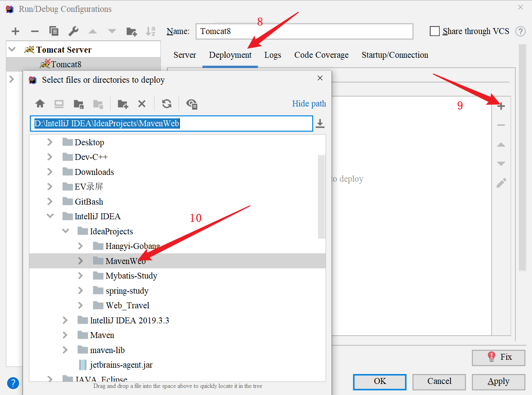Expand the MavenWeb folder
The width and height of the screenshot is (532, 395).
click(80, 261)
